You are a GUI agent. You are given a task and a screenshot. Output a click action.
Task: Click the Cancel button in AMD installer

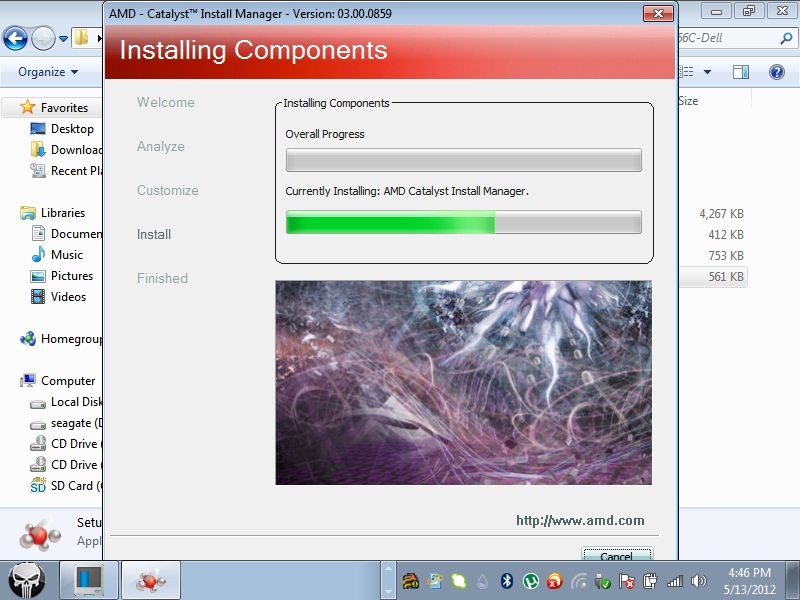pyautogui.click(x=617, y=554)
